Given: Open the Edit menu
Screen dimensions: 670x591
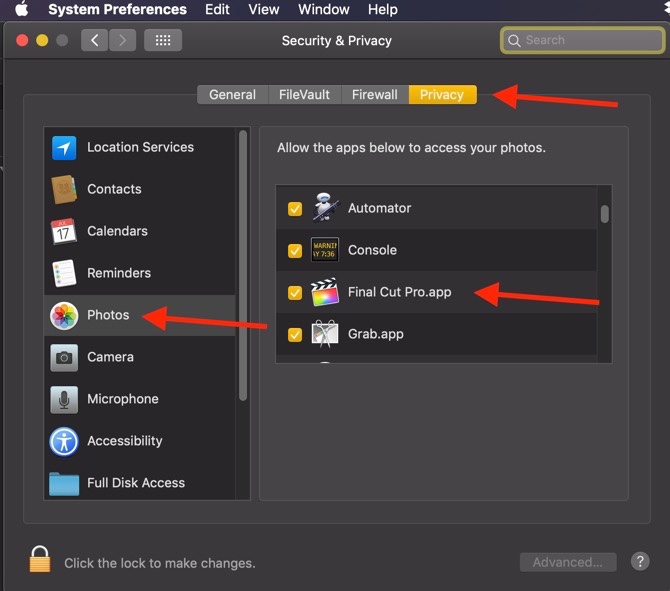Looking at the screenshot, I should point(217,9).
